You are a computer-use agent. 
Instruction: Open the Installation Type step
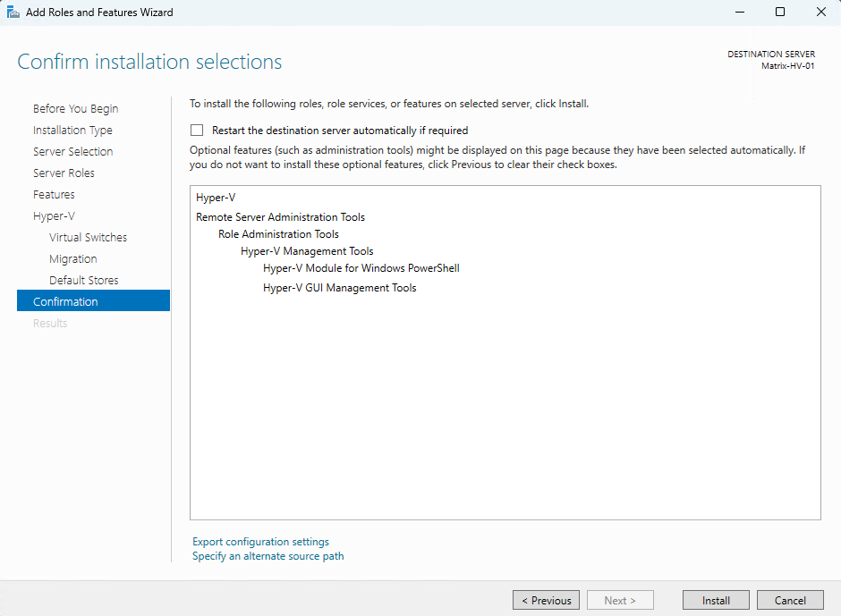click(x=72, y=131)
